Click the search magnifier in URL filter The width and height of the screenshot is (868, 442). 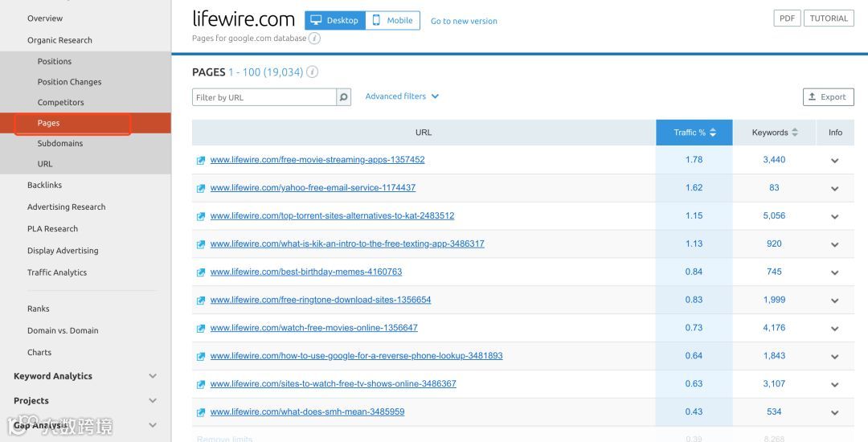[x=344, y=97]
